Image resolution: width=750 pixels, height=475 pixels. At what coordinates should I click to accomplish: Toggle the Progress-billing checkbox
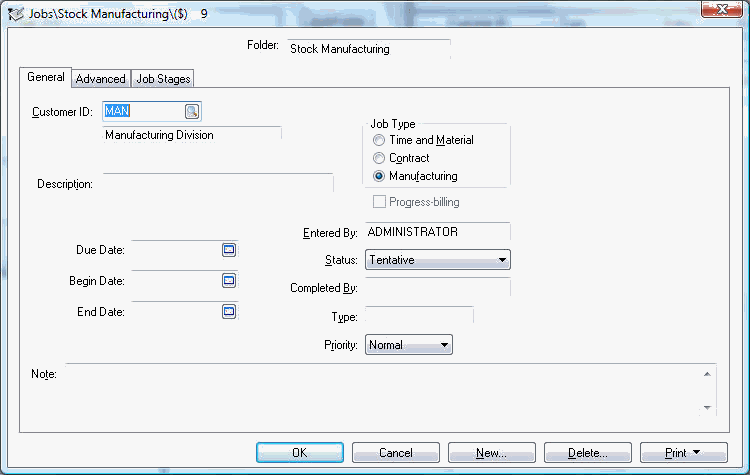coord(379,202)
